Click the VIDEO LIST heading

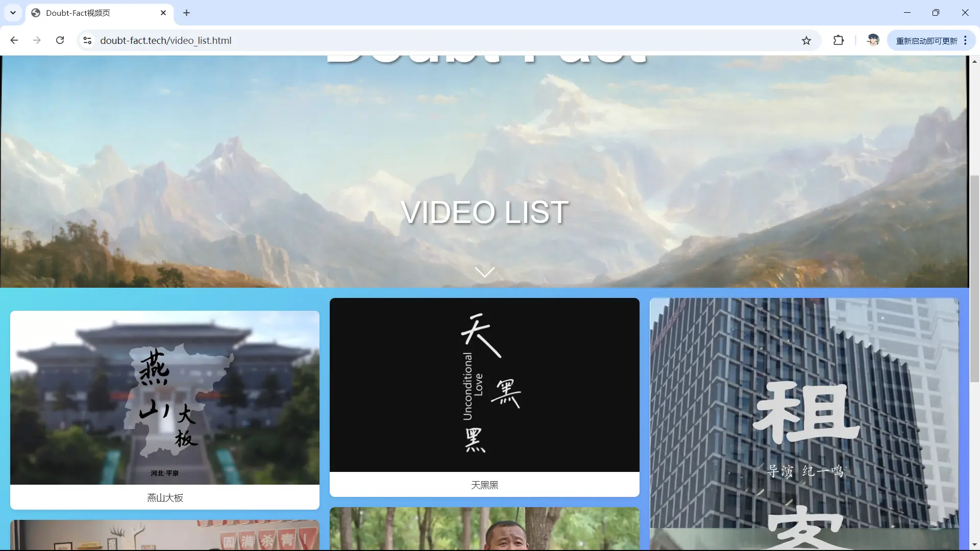[484, 212]
